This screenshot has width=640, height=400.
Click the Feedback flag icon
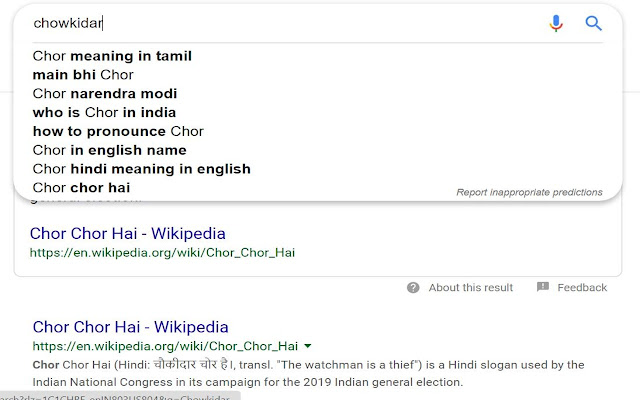[543, 287]
